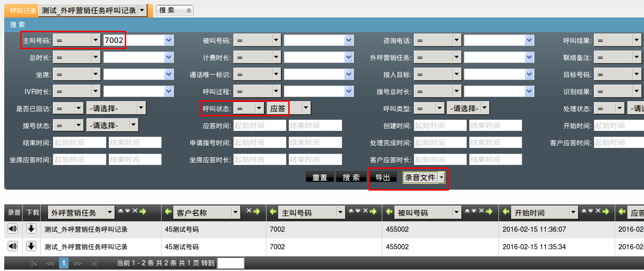Click the 应答时间 起始时间 field

(x=259, y=125)
